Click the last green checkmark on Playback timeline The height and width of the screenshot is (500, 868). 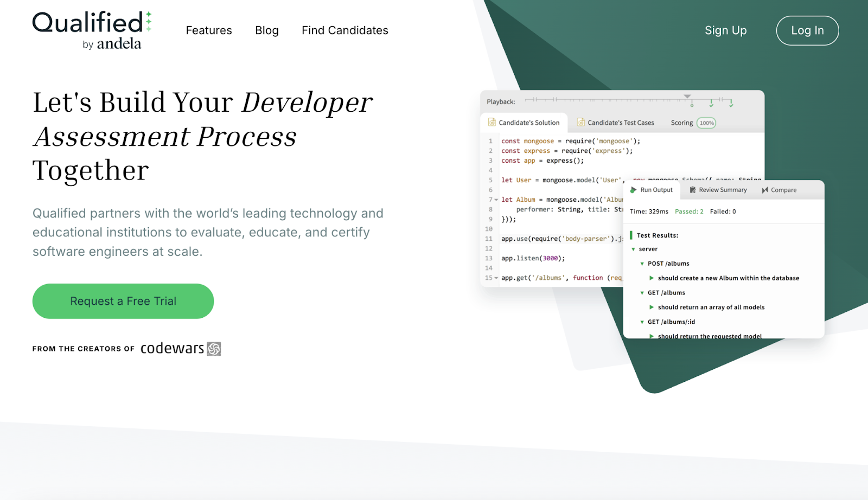pos(731,103)
